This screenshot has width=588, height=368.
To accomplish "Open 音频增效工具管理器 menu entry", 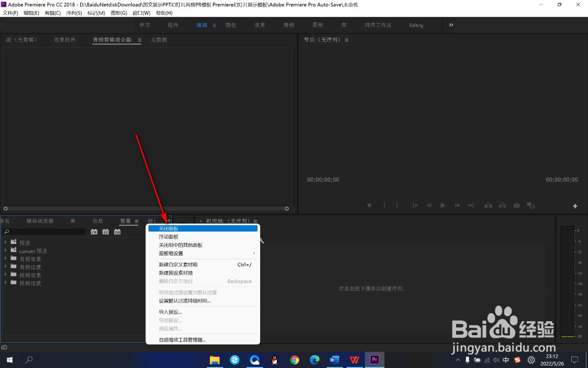I will pos(203,340).
